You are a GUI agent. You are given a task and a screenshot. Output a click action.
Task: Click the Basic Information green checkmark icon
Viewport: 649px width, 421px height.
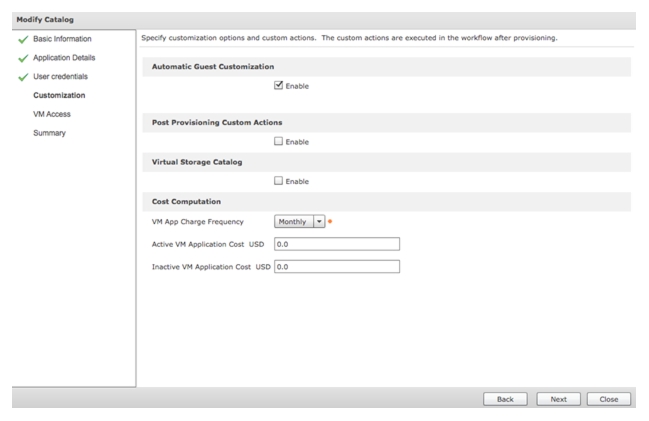click(23, 39)
